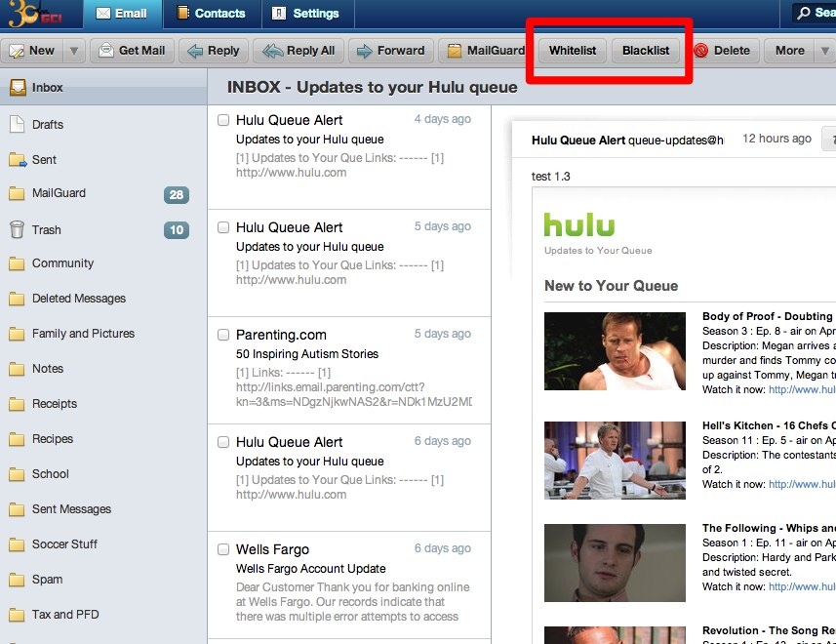Select the Inbox folder icon
Screen dimensions: 836x644
click(18, 88)
